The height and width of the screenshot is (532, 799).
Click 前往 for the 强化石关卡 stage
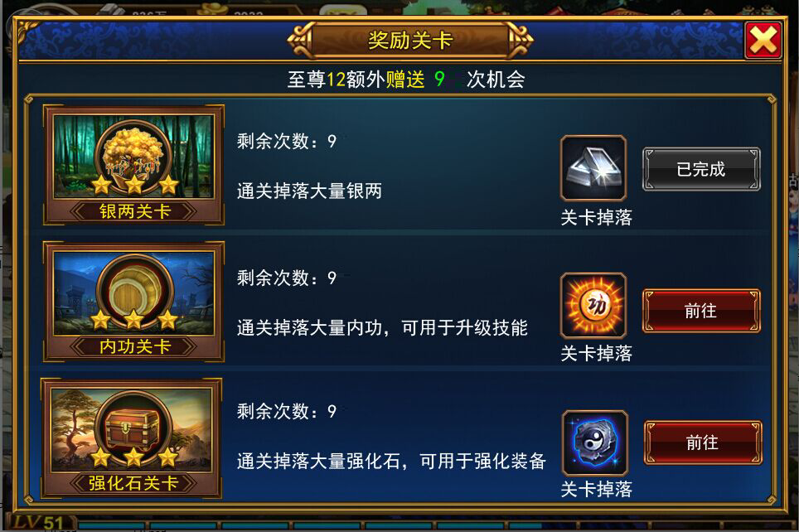point(703,443)
